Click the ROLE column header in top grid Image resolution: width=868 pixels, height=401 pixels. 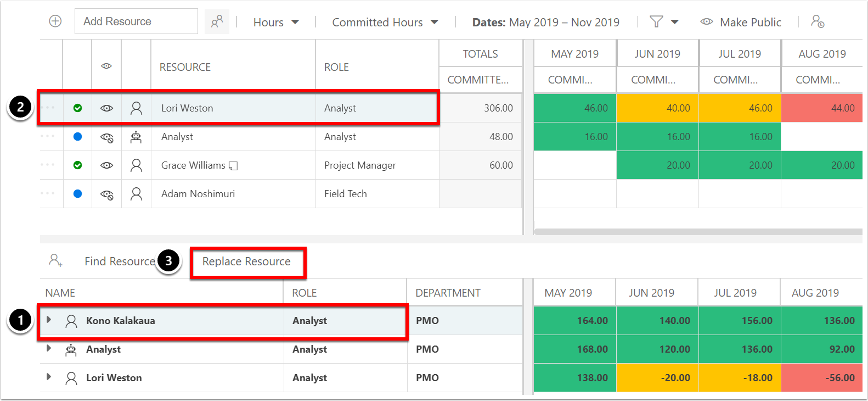click(336, 67)
